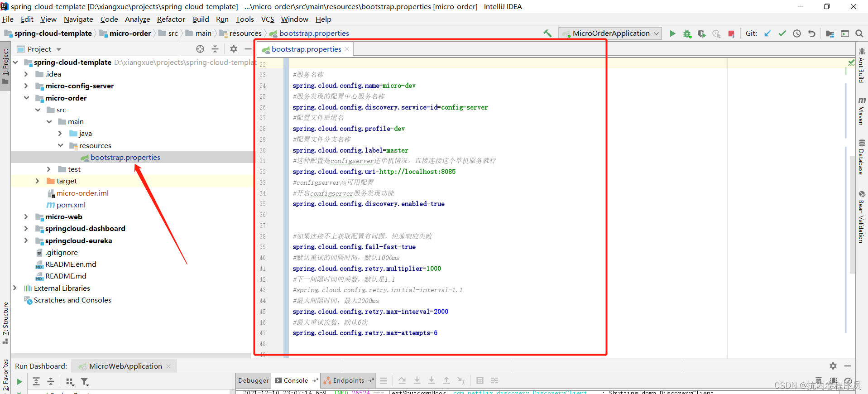Screen dimensions: 868x394
Task: Click the Run Anything toolbar icon
Action: coord(844,34)
